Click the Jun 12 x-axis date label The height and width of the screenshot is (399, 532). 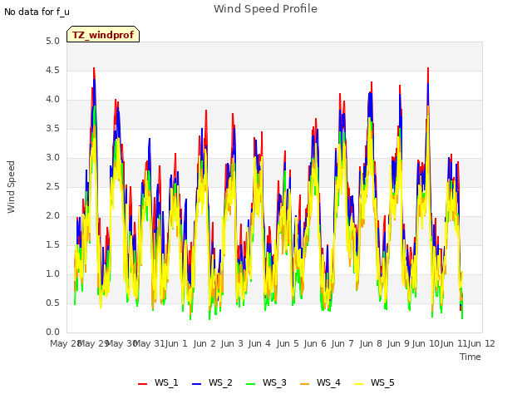point(482,343)
